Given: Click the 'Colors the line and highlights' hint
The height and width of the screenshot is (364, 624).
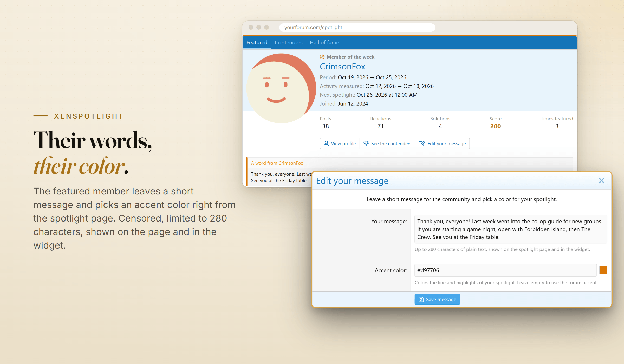Looking at the screenshot, I should [506, 283].
